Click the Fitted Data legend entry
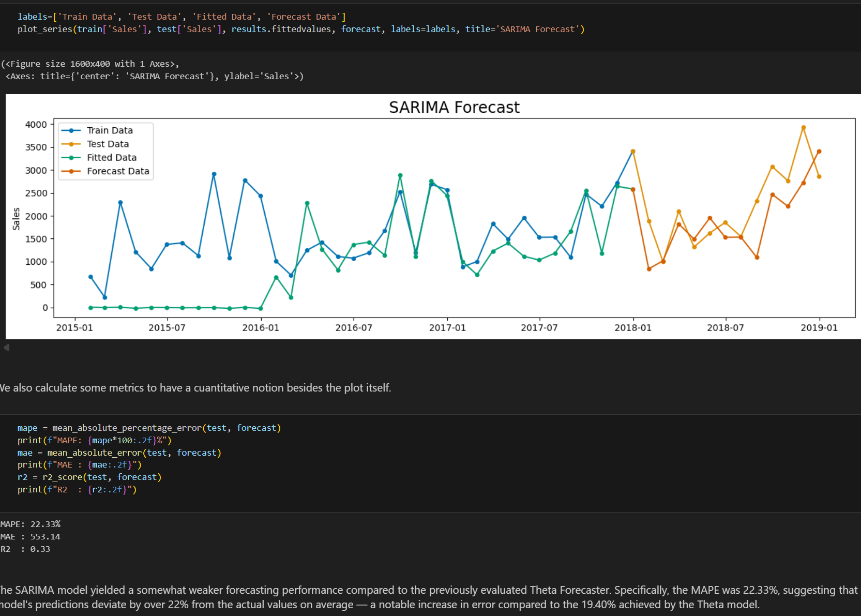This screenshot has height=616, width=861. [111, 158]
